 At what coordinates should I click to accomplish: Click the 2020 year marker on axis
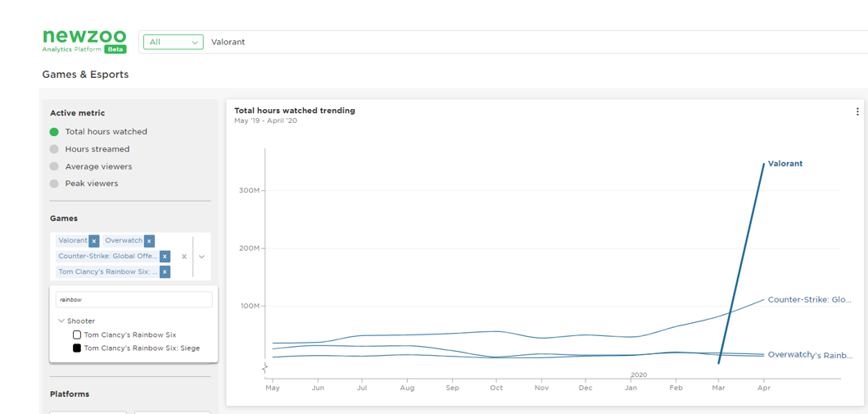click(638, 375)
